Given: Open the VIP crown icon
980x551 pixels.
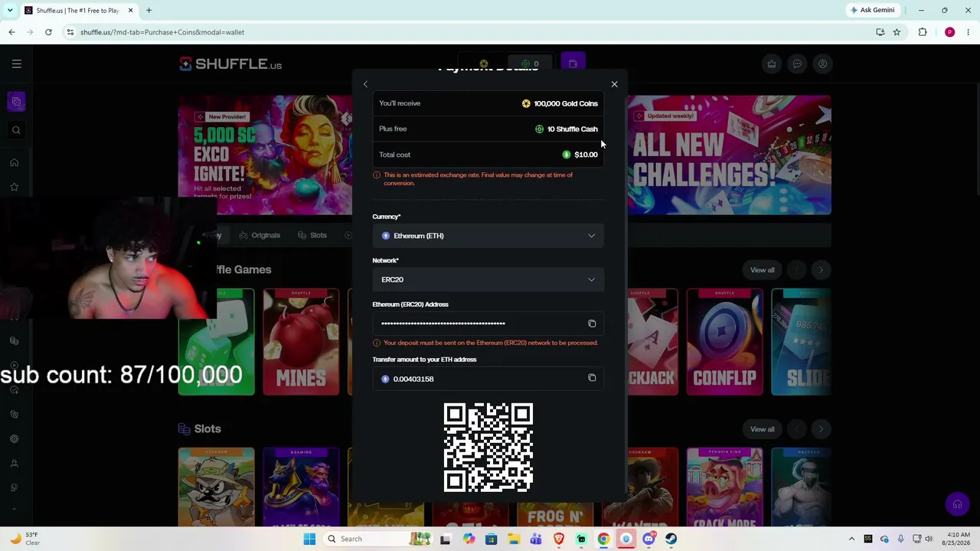Looking at the screenshot, I should tap(772, 64).
